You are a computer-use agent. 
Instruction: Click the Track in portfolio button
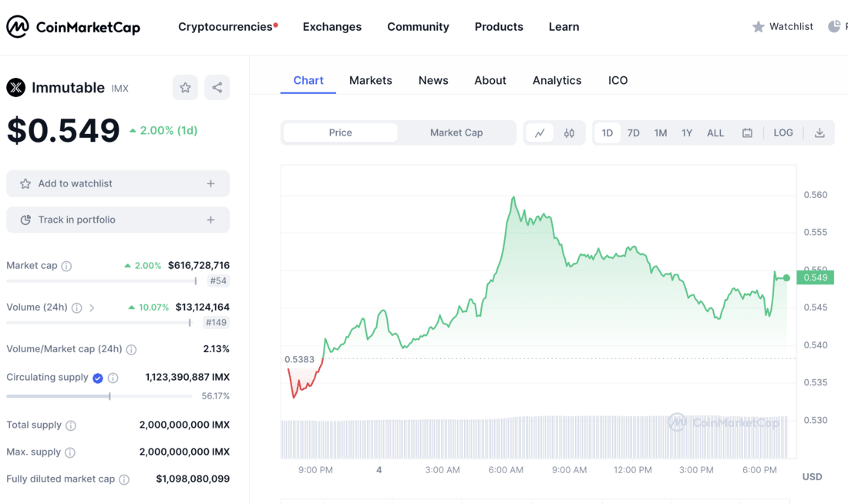click(118, 220)
